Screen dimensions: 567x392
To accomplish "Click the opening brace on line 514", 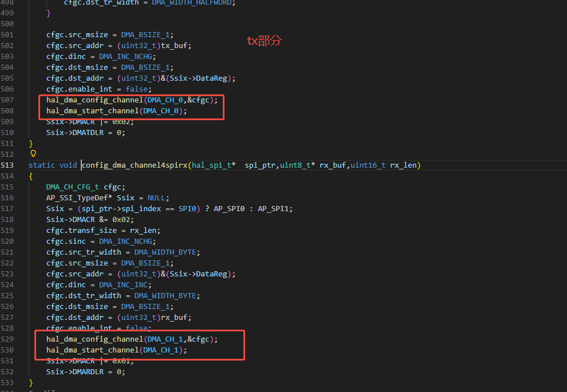I will click(x=31, y=176).
